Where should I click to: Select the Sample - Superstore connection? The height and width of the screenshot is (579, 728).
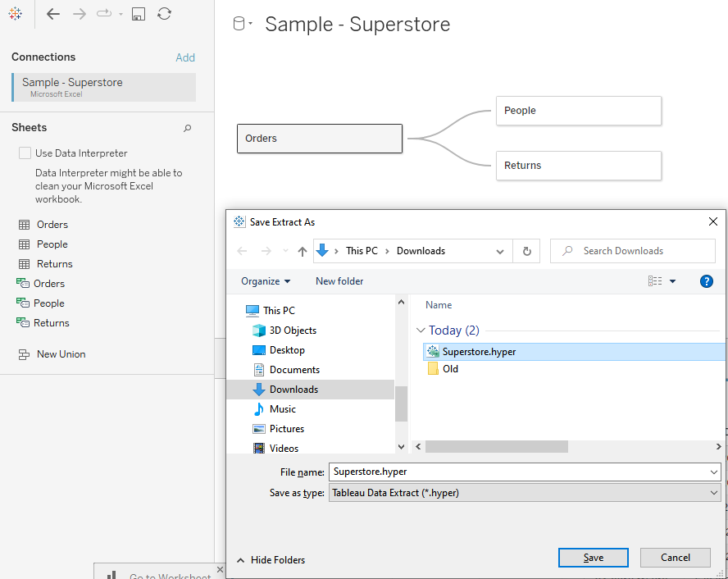[104, 87]
